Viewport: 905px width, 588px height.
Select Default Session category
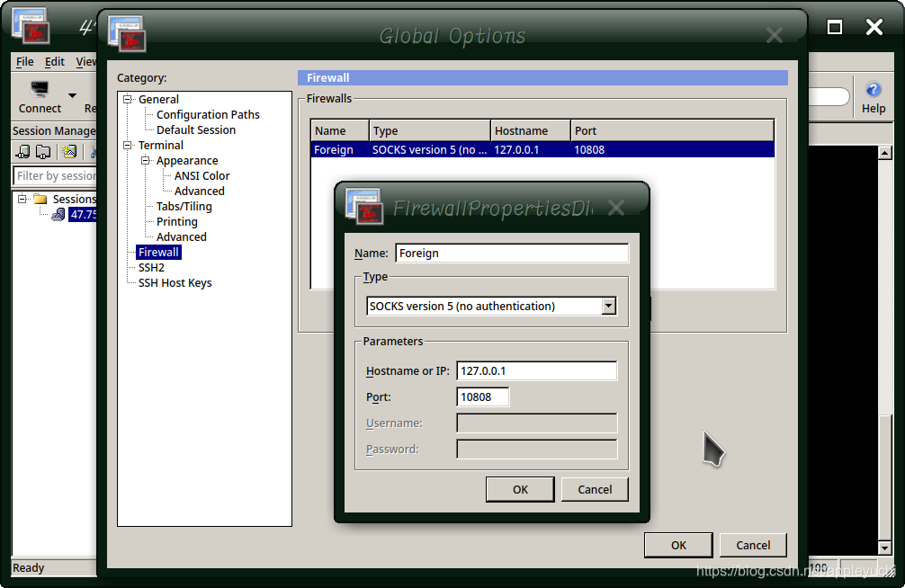point(196,129)
